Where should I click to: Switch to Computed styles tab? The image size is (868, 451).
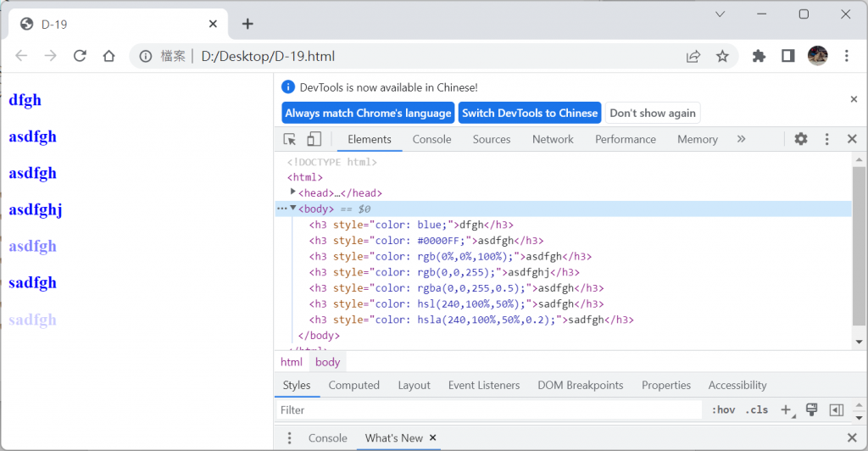pyautogui.click(x=353, y=385)
